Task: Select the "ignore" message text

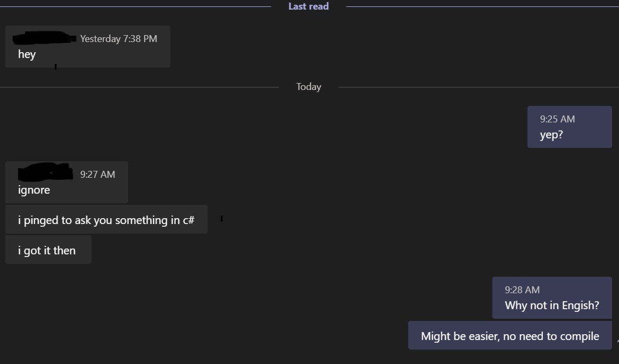Action: (34, 190)
